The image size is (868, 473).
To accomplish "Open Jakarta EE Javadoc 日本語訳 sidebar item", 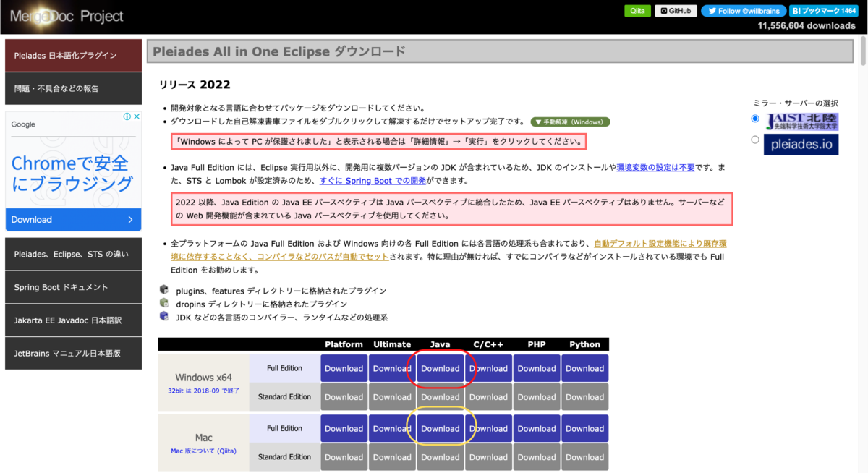I will click(73, 320).
